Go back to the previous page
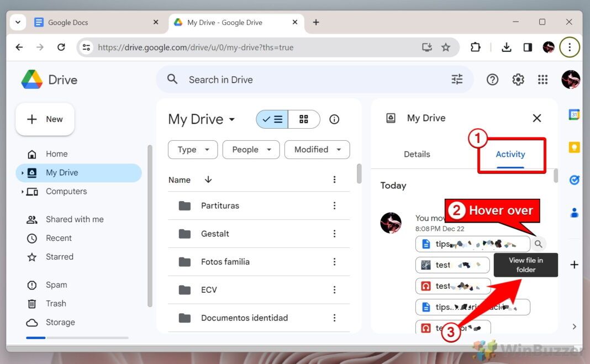590x364 pixels. click(x=19, y=48)
